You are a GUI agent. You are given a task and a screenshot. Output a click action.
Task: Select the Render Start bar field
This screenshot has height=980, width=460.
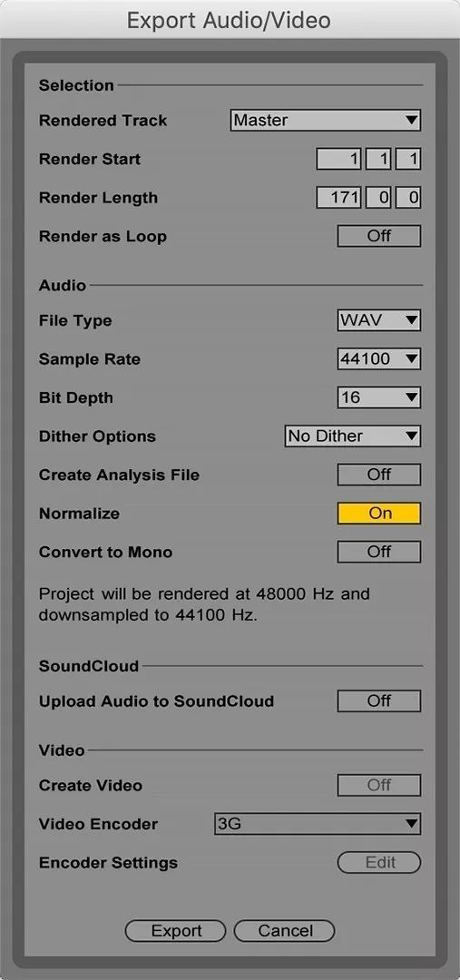tap(338, 160)
